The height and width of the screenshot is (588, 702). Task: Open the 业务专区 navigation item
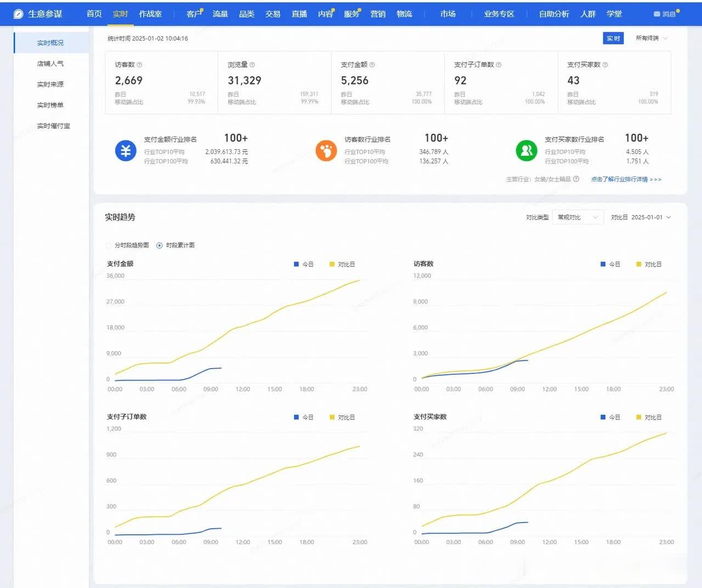click(x=499, y=14)
